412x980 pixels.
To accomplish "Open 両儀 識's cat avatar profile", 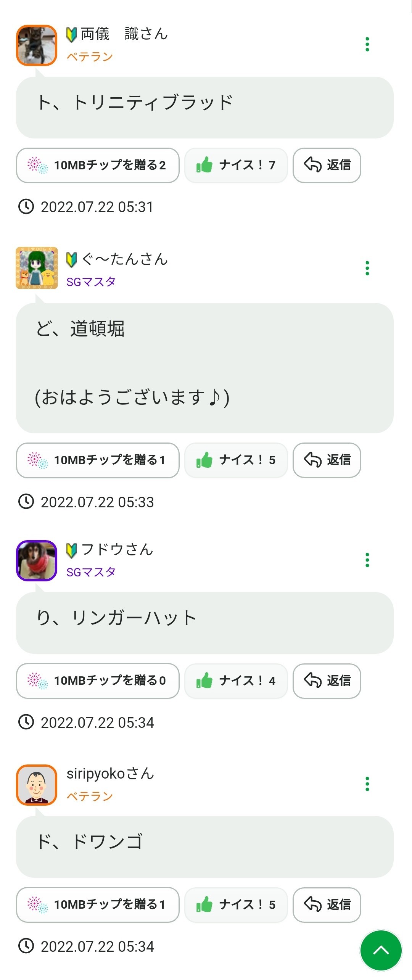I will click(x=37, y=45).
